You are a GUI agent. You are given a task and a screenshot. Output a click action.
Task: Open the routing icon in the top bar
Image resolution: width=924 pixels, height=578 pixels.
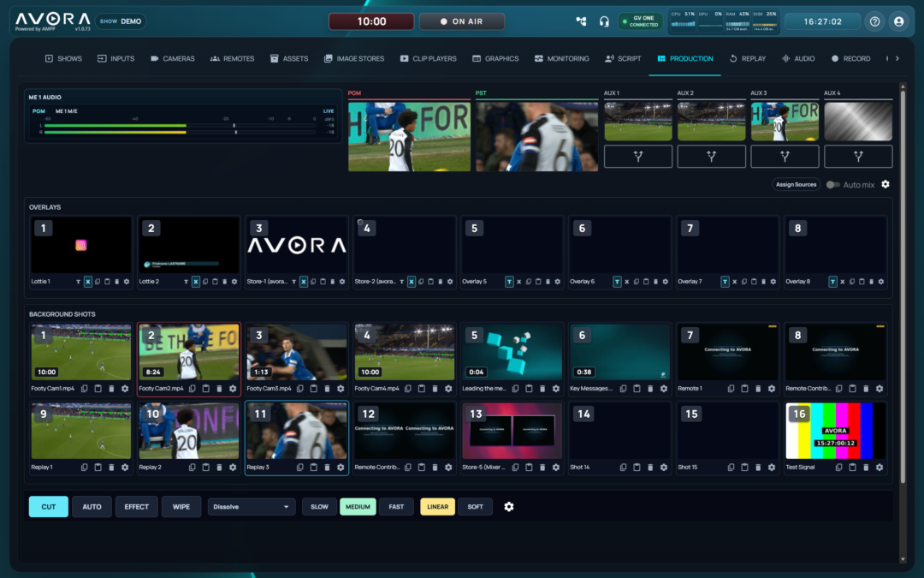(581, 21)
